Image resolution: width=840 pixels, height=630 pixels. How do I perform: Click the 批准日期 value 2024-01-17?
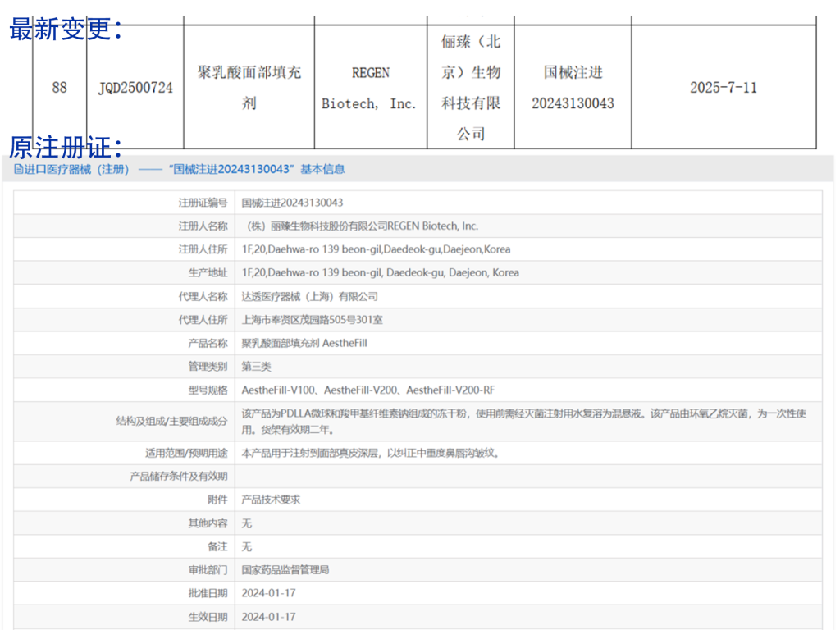(x=268, y=593)
